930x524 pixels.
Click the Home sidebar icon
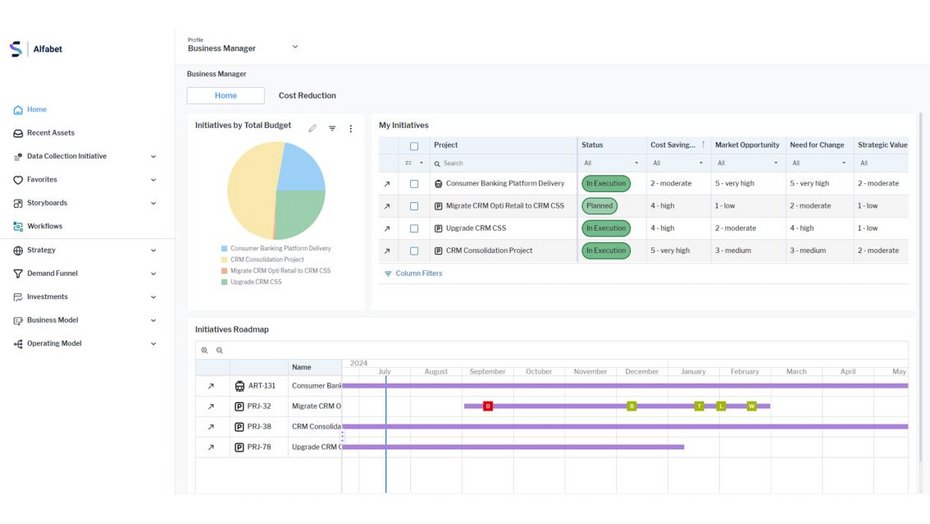click(x=18, y=110)
